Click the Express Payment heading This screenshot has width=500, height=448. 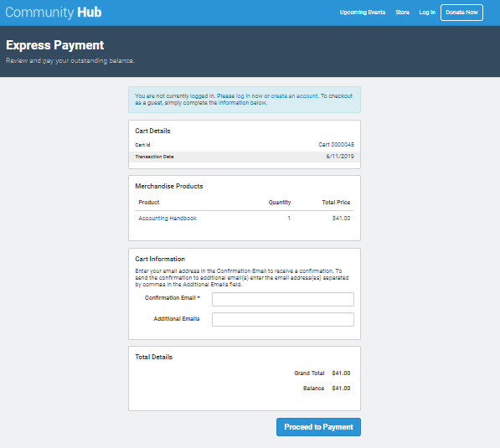point(54,45)
